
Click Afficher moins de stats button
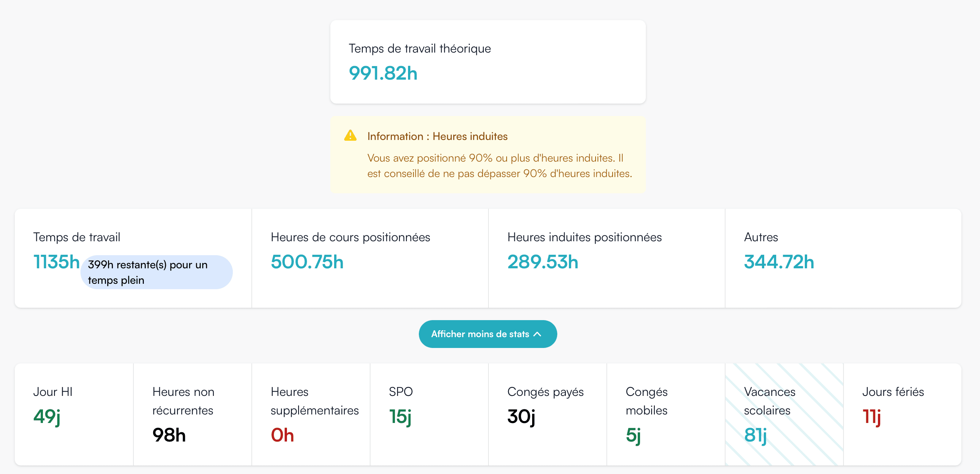tap(488, 334)
